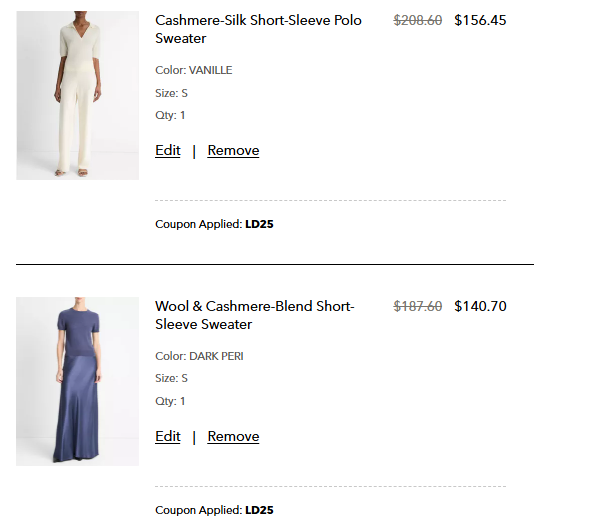Remove the Wool & Cashmere-Blend Sweater from cart
The image size is (608, 527).
tap(233, 436)
